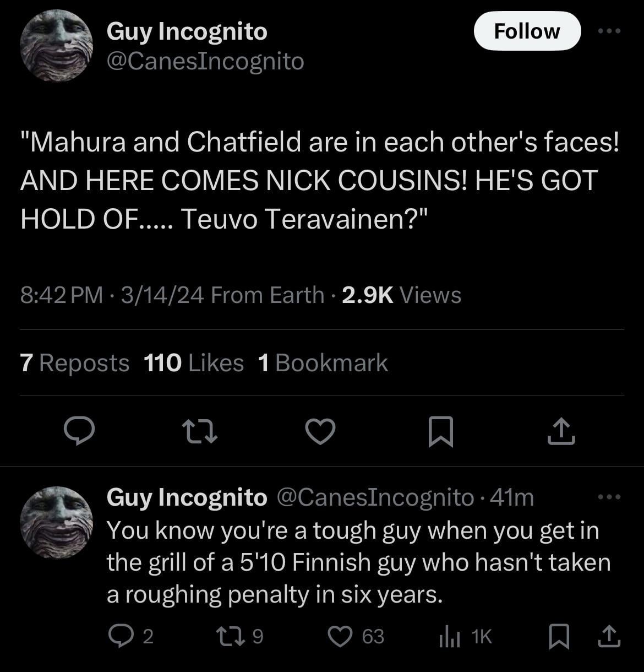Open the reply author's avatar
Screen dimensions: 644x672
56,522
